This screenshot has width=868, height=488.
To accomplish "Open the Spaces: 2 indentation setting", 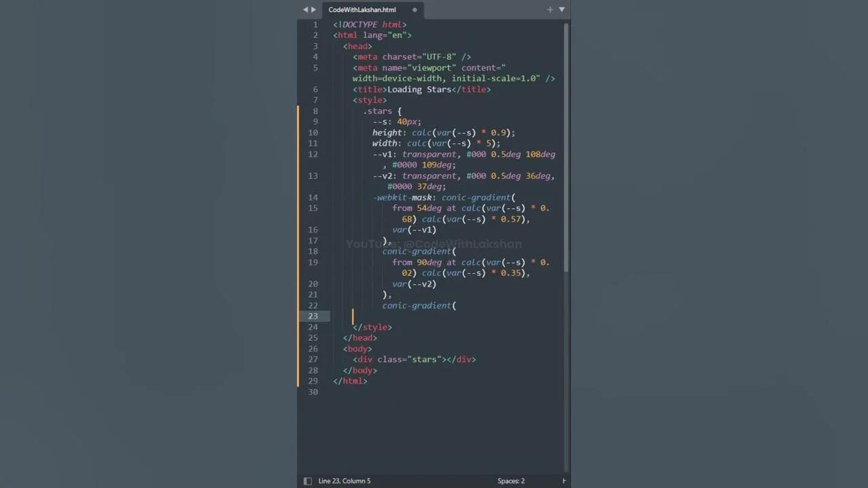I will click(511, 481).
